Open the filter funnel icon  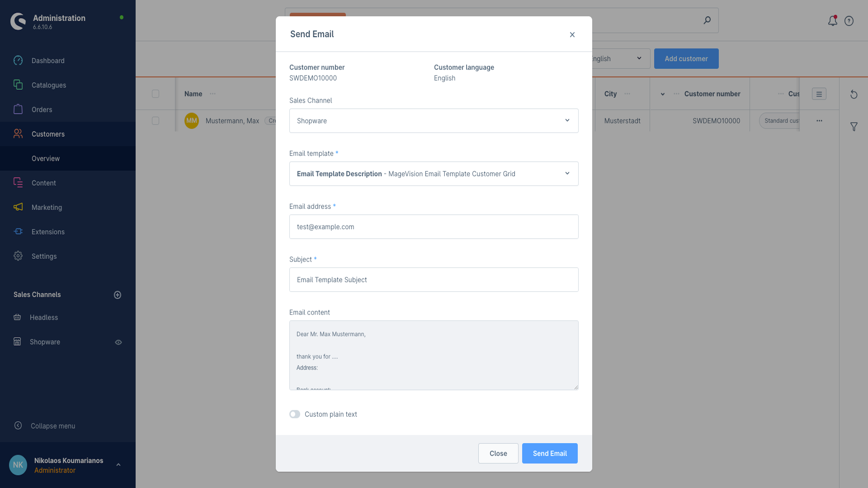854,127
